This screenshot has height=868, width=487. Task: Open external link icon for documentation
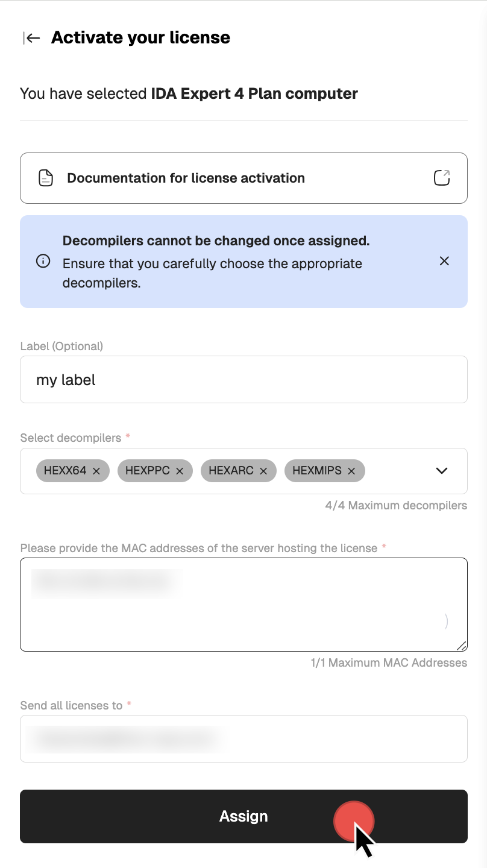[x=442, y=178]
